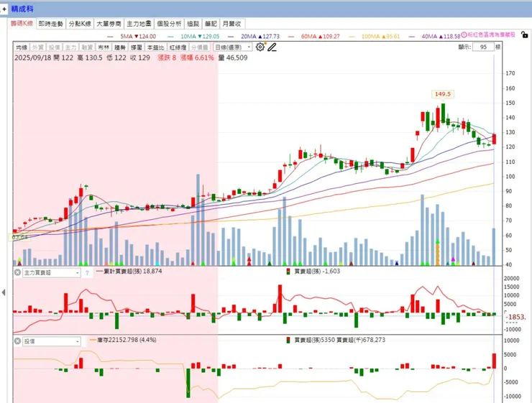Switch to the 筆記 tab
The image size is (532, 403).
(211, 24)
